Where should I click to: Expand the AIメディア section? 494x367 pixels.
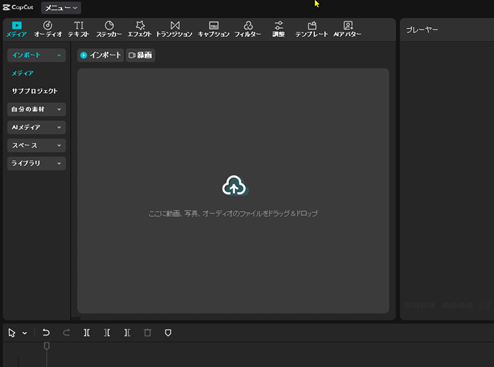36,127
